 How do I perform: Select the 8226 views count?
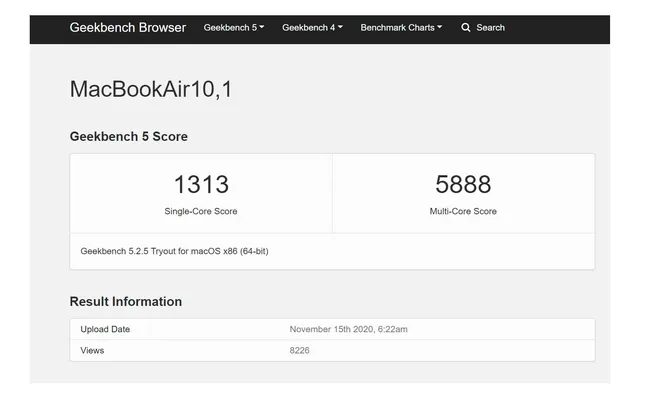pos(299,350)
